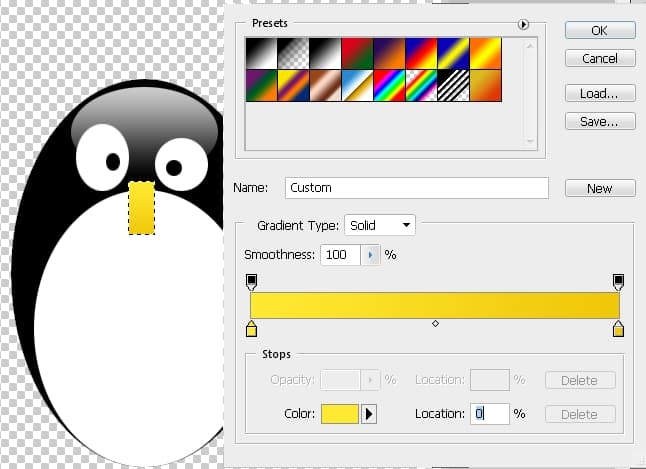Viewport: 646px width, 469px height.
Task: Click the Load... button
Action: tap(599, 94)
